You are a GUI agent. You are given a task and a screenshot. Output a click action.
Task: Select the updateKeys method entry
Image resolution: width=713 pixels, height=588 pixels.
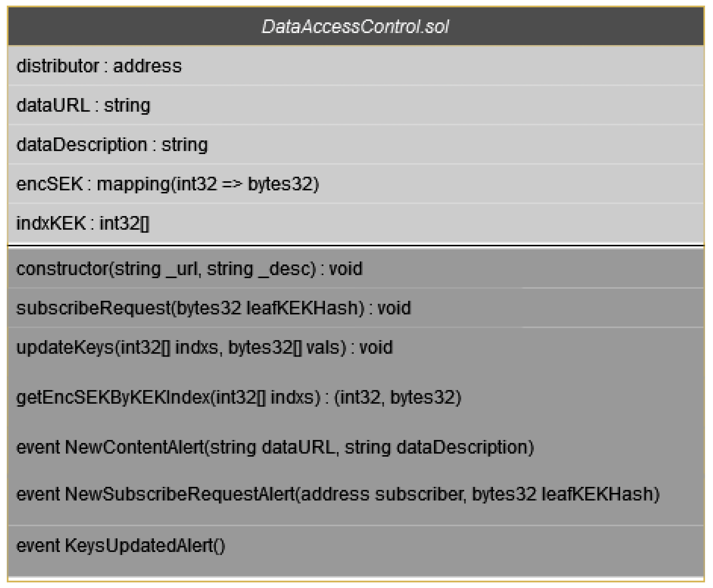pyautogui.click(x=204, y=347)
